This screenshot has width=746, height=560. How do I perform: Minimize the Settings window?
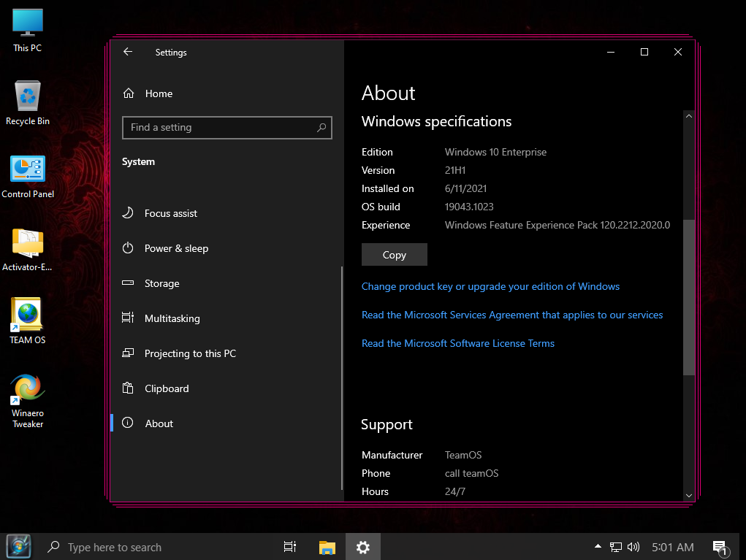[611, 52]
